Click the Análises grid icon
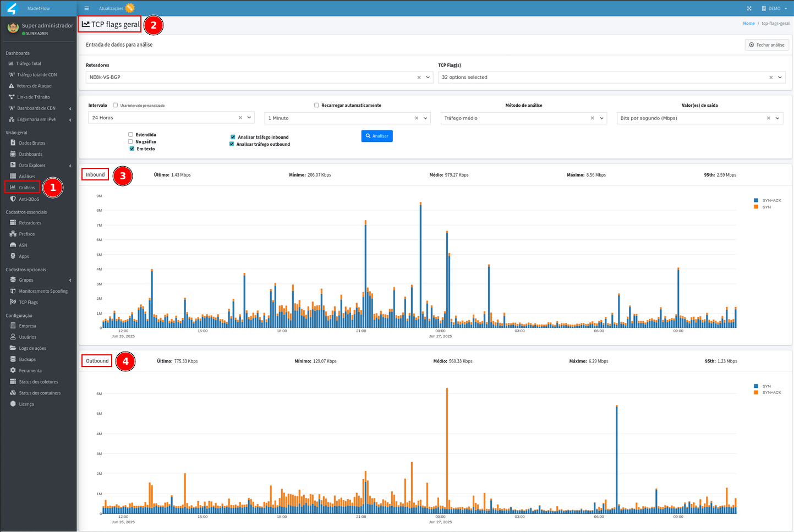Screen dimensions: 794x532 13,176
